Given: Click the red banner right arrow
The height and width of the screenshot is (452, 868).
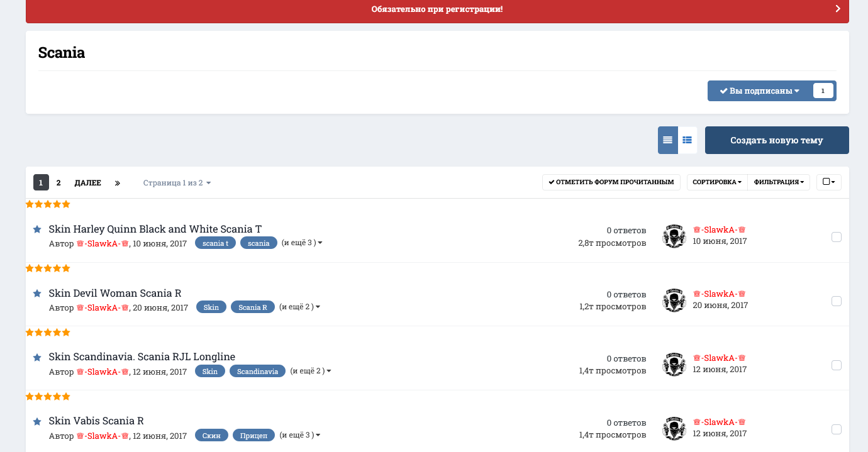Looking at the screenshot, I should pyautogui.click(x=838, y=9).
